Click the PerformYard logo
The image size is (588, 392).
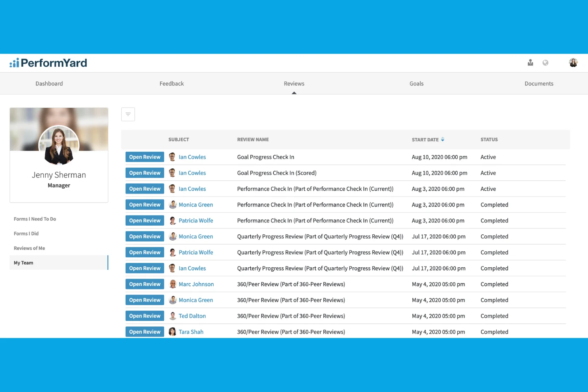point(48,62)
